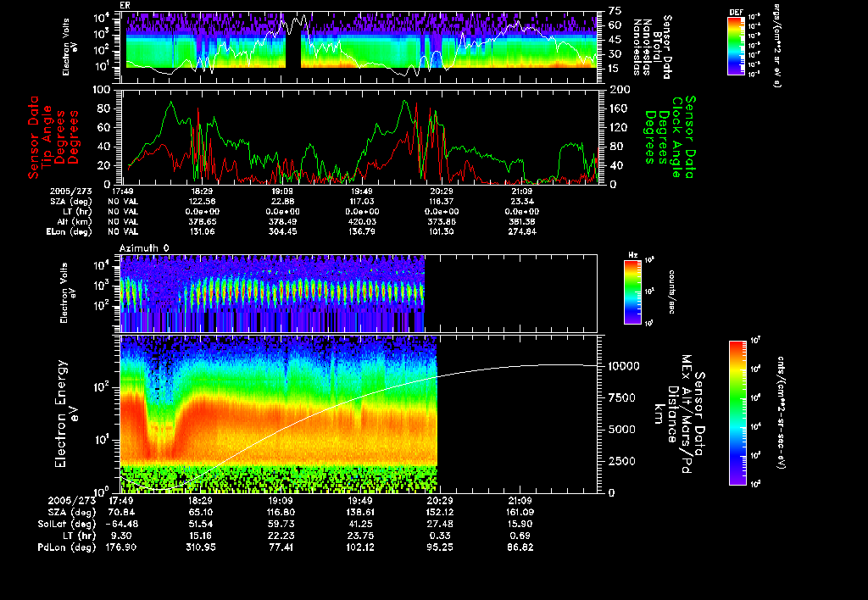Click the 'Azimuth 0' panel title

tap(144, 248)
